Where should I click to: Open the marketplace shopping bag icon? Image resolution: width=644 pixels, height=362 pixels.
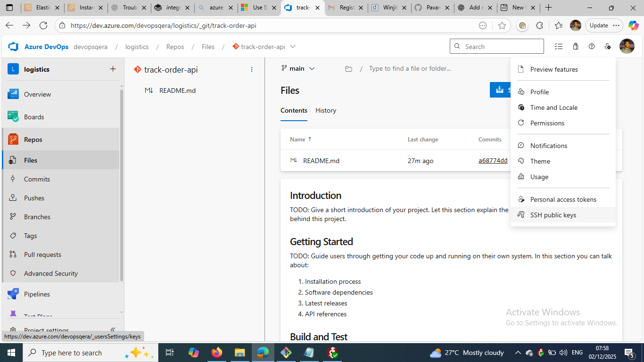tap(576, 46)
